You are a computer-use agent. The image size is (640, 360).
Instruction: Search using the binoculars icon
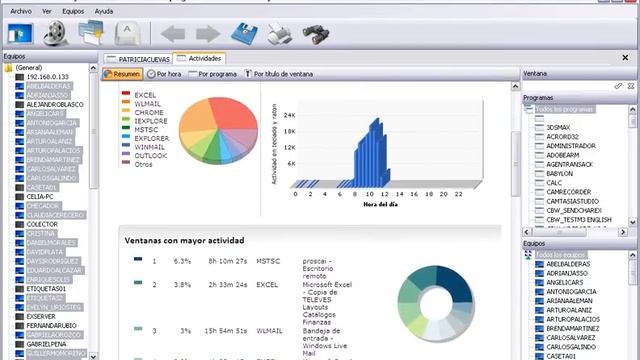(x=316, y=34)
